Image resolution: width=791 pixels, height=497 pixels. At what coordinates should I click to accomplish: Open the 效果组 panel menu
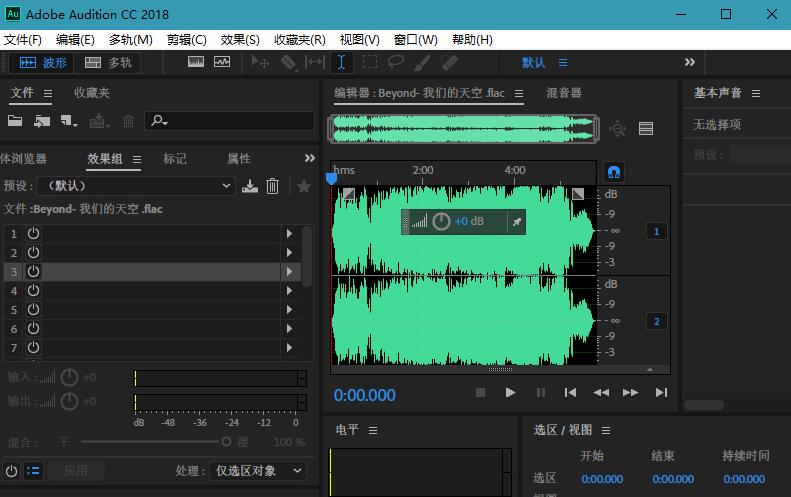click(x=137, y=159)
